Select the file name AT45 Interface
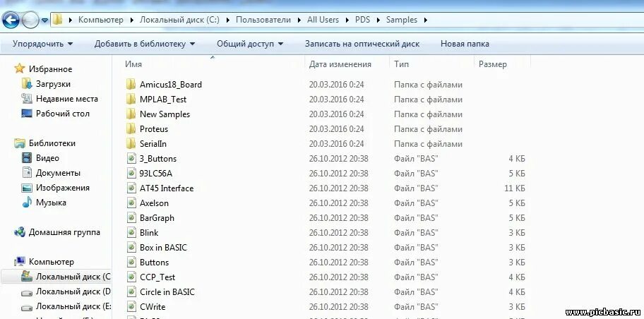The image size is (644, 319). (167, 188)
